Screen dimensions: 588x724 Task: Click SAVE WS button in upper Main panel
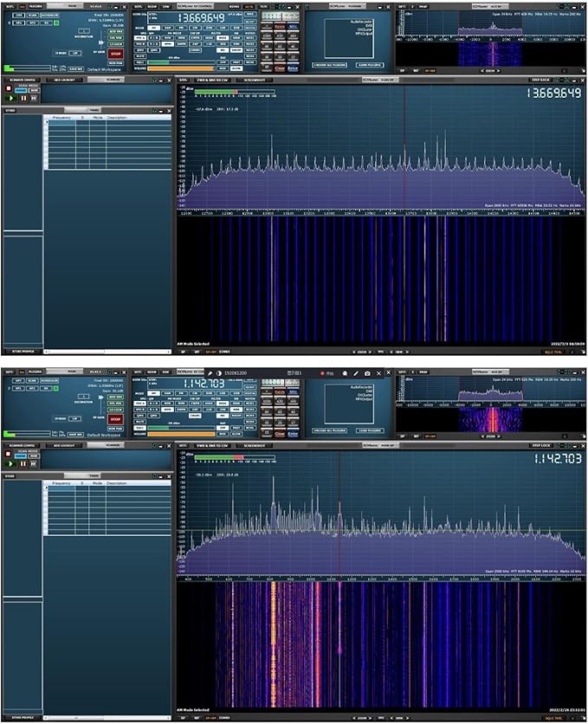[x=75, y=68]
